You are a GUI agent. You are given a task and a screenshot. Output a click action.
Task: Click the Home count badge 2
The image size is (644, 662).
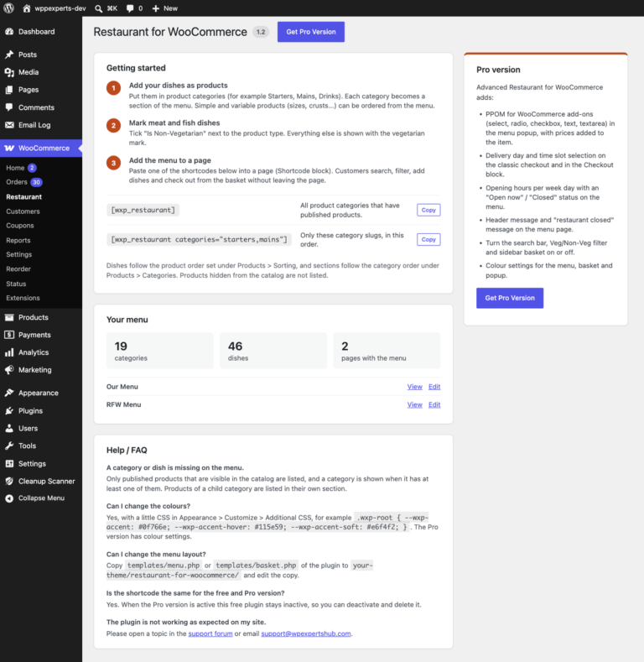click(x=32, y=168)
